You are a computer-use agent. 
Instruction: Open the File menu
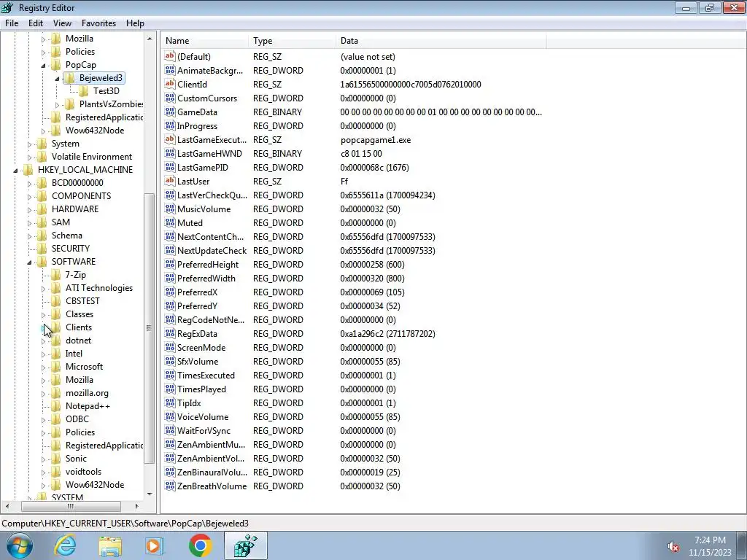coord(12,23)
